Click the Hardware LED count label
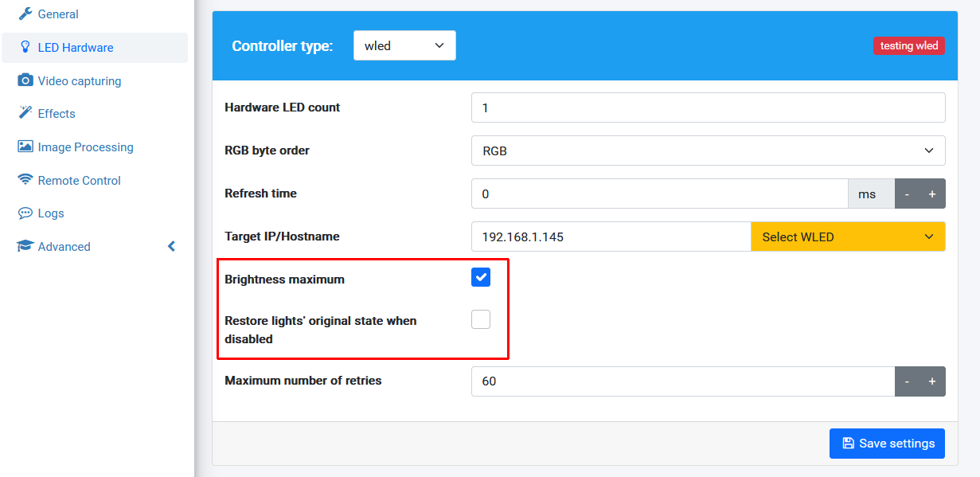 point(283,108)
